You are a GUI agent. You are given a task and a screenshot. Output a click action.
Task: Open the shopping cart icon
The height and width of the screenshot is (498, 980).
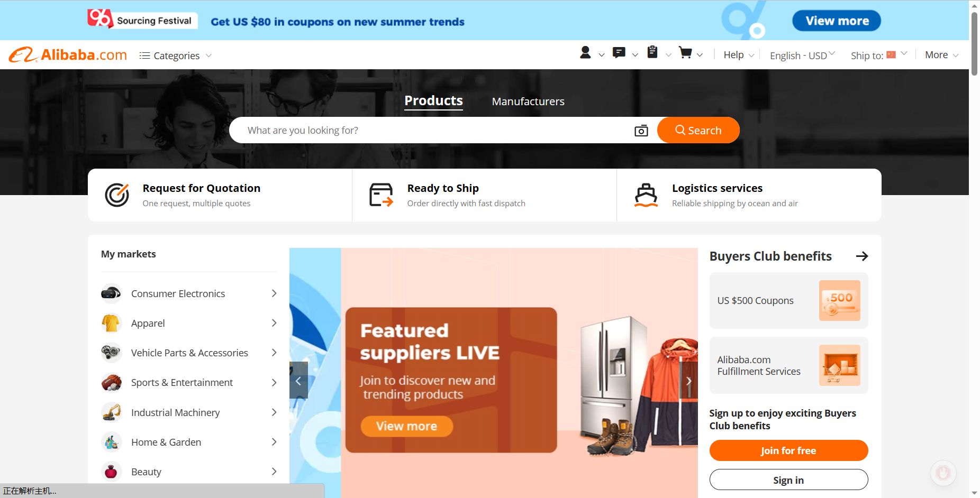[685, 53]
